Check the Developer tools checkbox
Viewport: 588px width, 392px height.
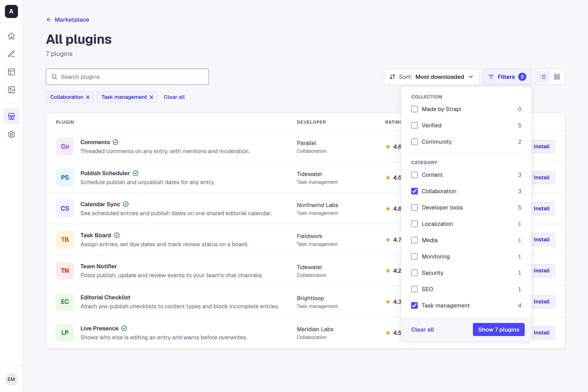pyautogui.click(x=414, y=208)
